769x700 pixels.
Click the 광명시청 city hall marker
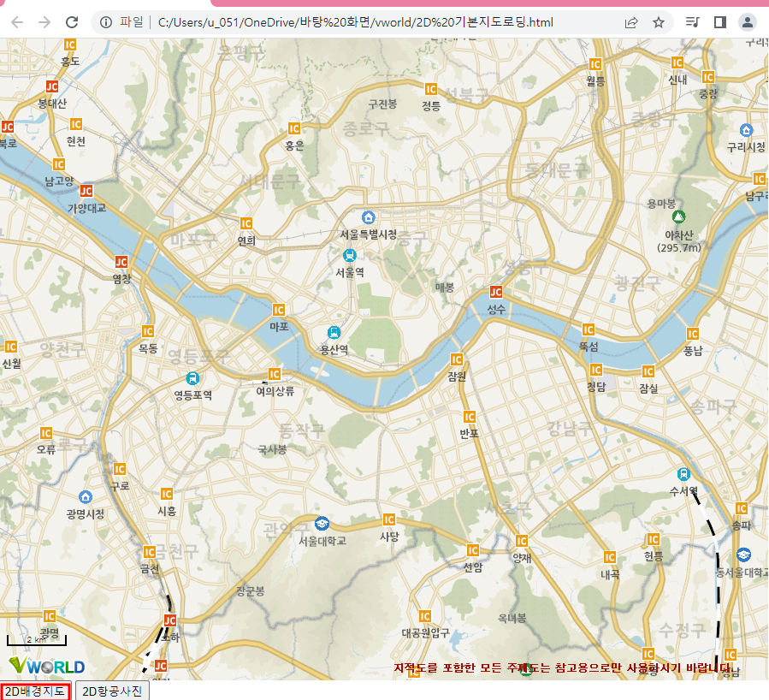pos(86,497)
